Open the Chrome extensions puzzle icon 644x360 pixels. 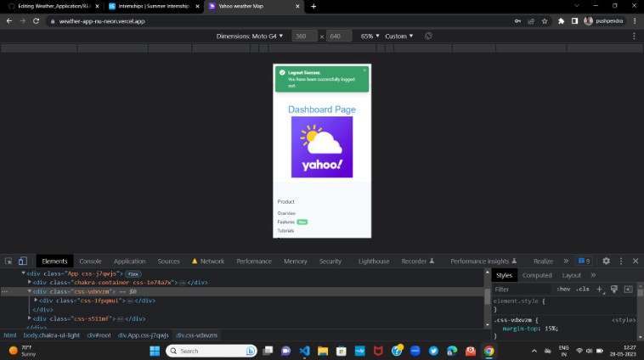(x=561, y=20)
